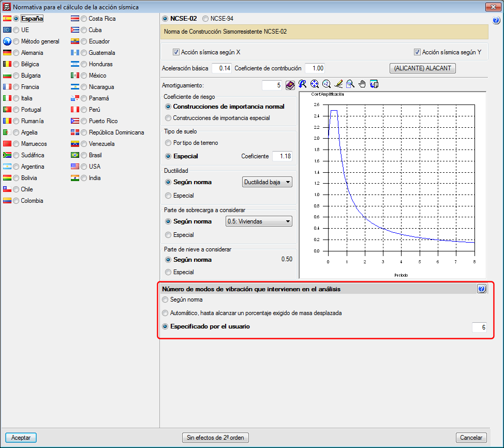This screenshot has width=504, height=448.
Task: Select the NCSE-02 standard radio button
Action: tap(165, 19)
